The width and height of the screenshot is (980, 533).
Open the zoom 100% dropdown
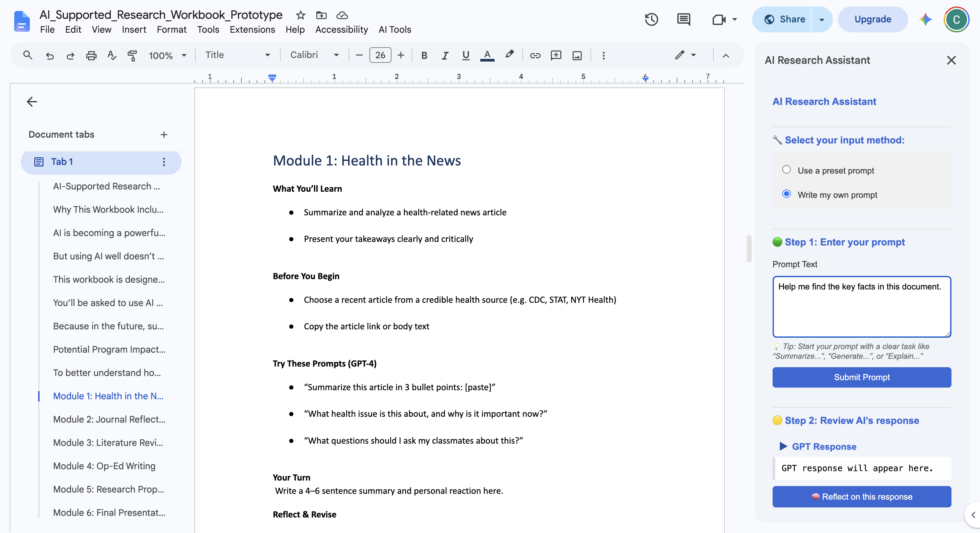pyautogui.click(x=168, y=55)
